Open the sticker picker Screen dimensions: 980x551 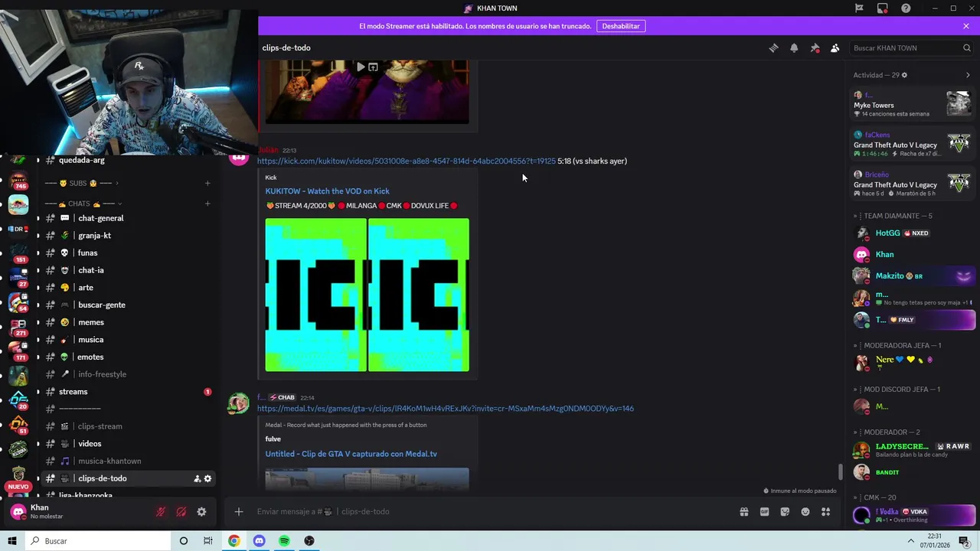(x=785, y=511)
